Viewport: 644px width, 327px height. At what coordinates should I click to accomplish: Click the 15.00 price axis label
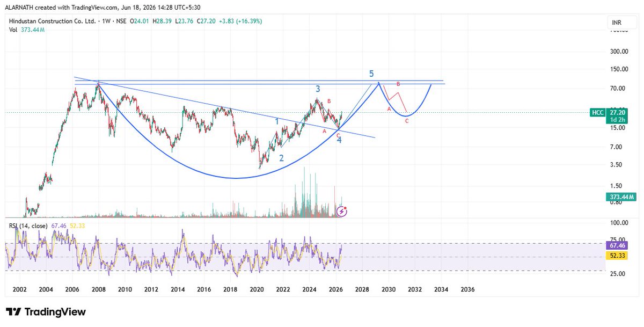pyautogui.click(x=617, y=128)
